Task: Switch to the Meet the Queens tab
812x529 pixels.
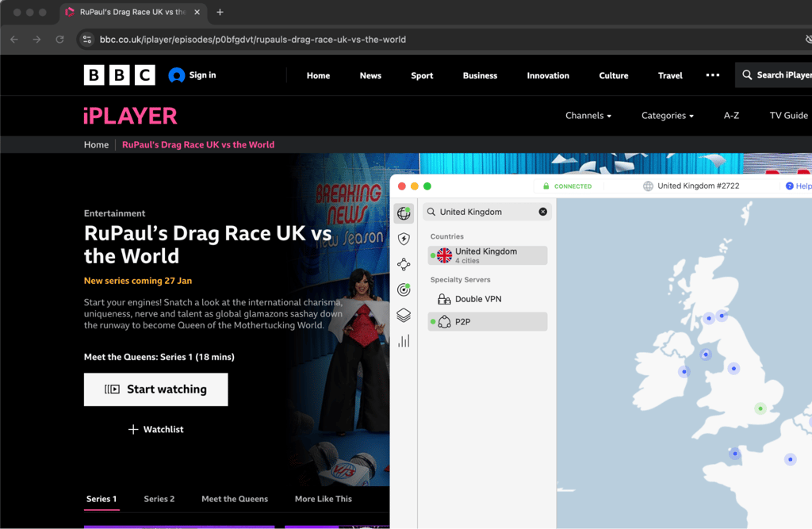Action: pyautogui.click(x=235, y=499)
